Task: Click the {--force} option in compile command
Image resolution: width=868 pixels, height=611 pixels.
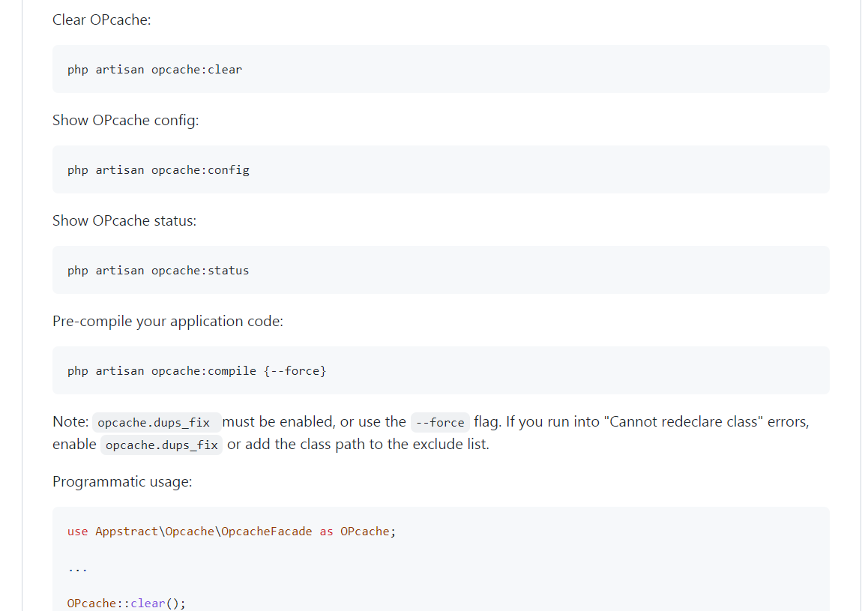Action: coord(295,371)
